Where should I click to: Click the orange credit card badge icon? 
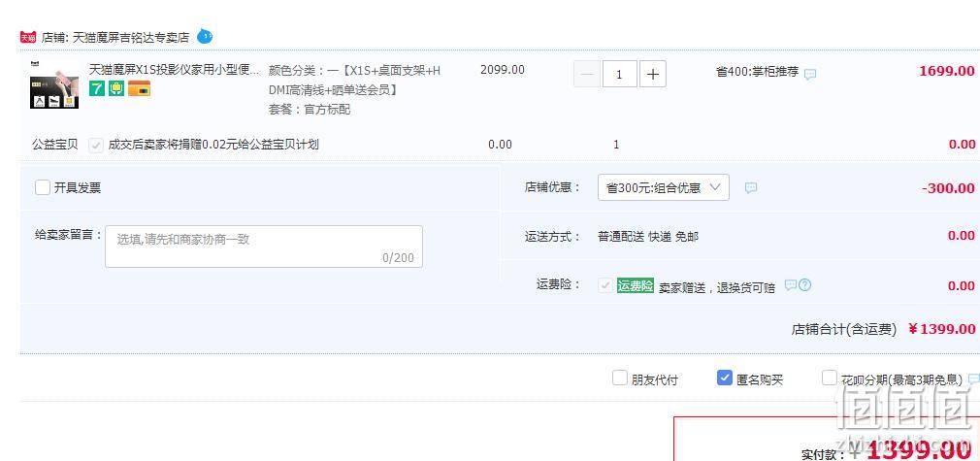[139, 89]
